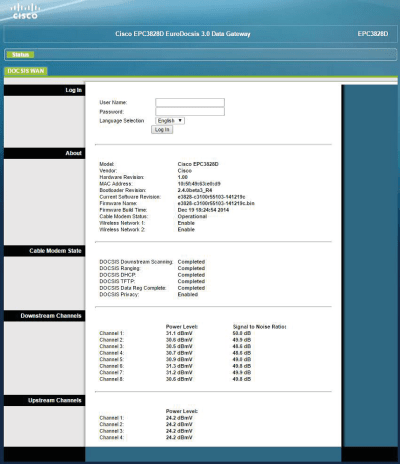Screen dimensions: 400x464
Task: Click the 'Enable' value for Wireless Network 2
Action: [186, 230]
